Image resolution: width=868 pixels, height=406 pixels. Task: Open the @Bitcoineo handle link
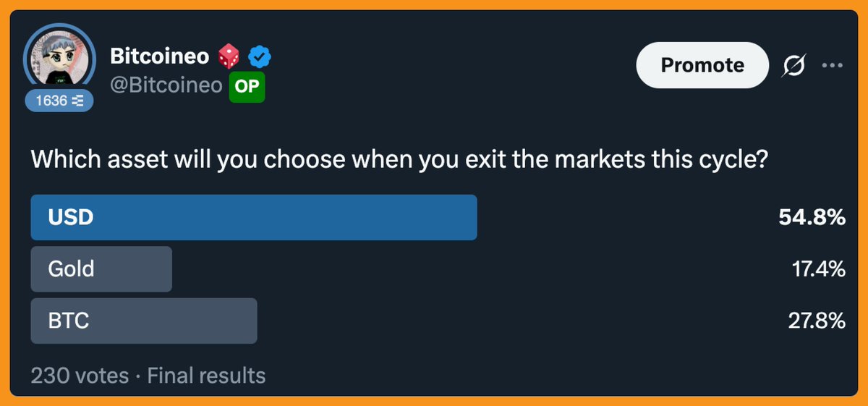[x=166, y=86]
